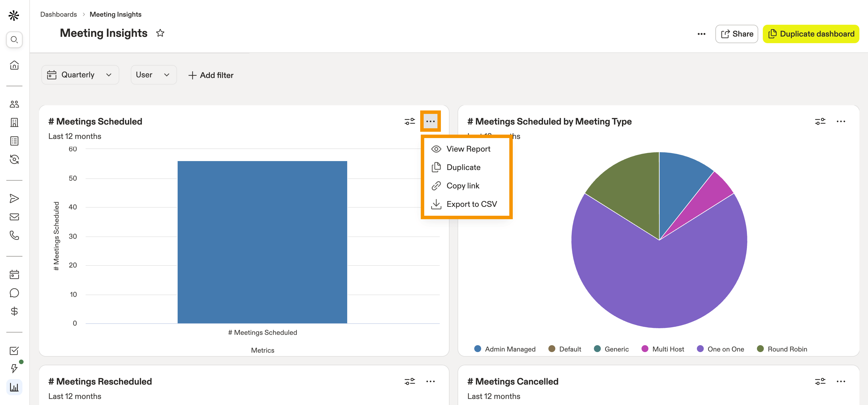Open the Companies building icon

14,123
